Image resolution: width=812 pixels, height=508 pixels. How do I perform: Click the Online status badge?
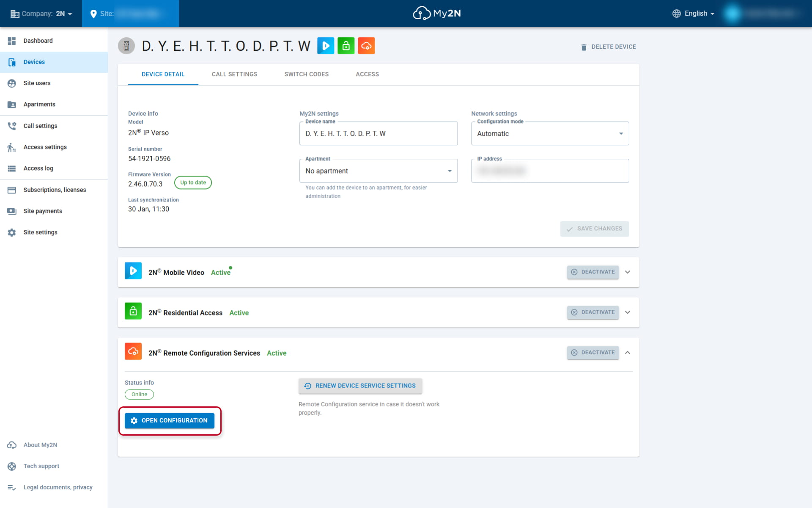tap(139, 395)
